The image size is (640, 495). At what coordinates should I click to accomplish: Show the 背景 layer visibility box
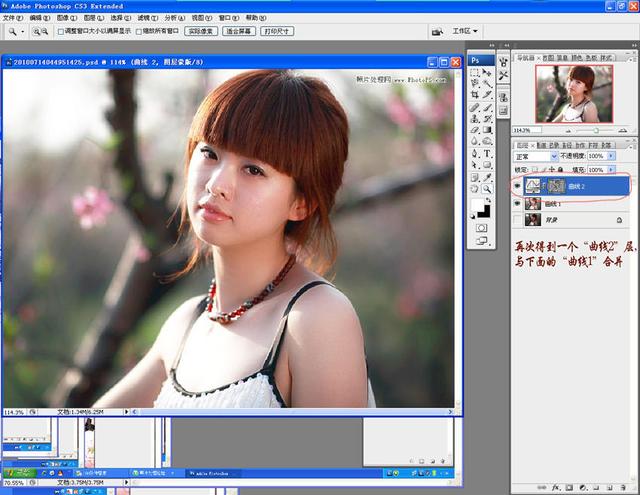click(x=518, y=219)
